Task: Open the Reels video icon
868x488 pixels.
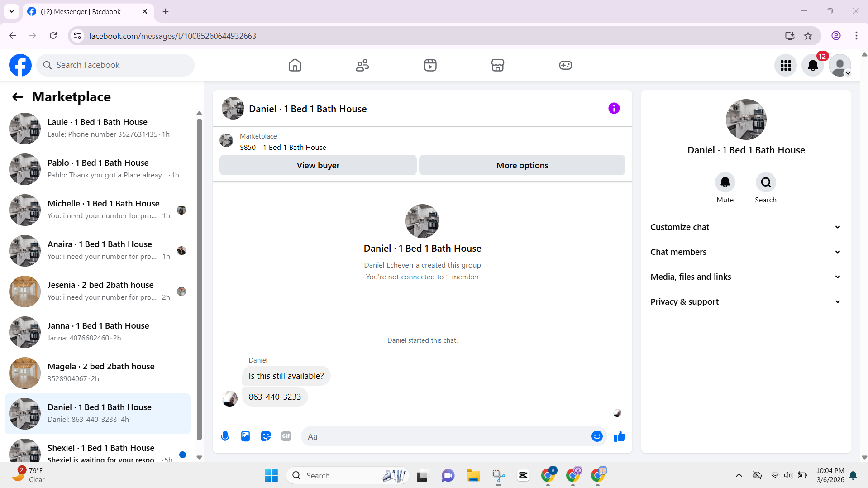Action: click(x=430, y=65)
